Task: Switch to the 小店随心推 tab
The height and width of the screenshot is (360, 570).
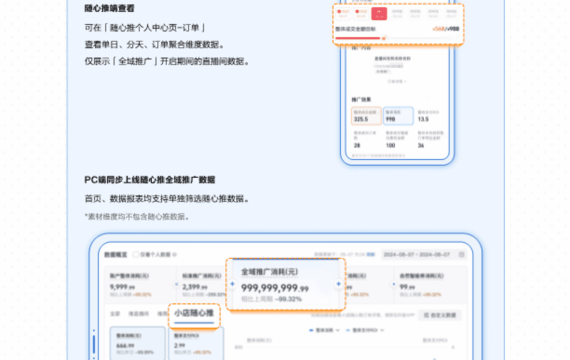Action: [x=194, y=314]
